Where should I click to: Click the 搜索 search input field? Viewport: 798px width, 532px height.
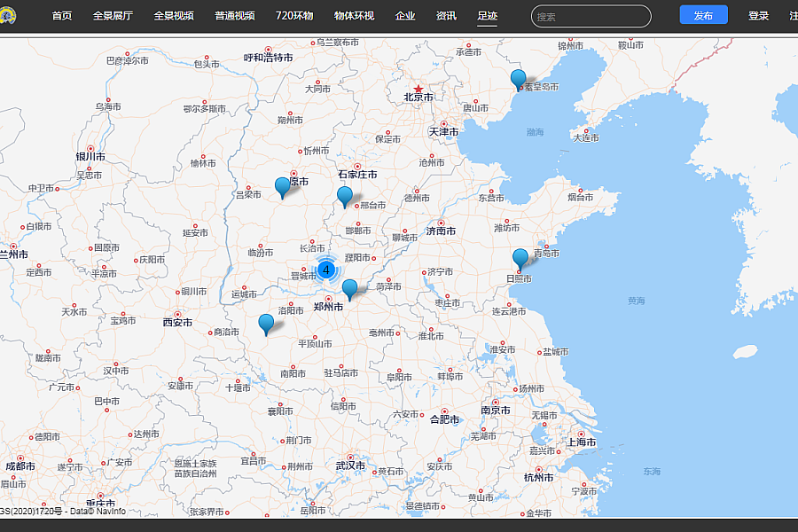click(591, 16)
